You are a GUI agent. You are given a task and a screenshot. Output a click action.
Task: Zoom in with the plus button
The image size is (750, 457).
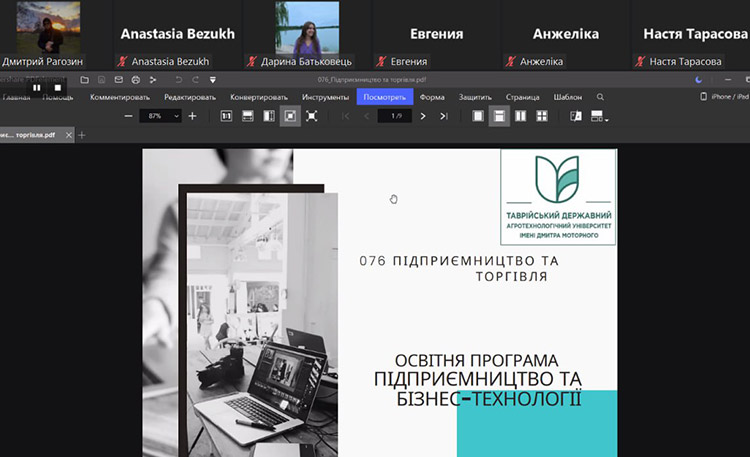pyautogui.click(x=192, y=116)
